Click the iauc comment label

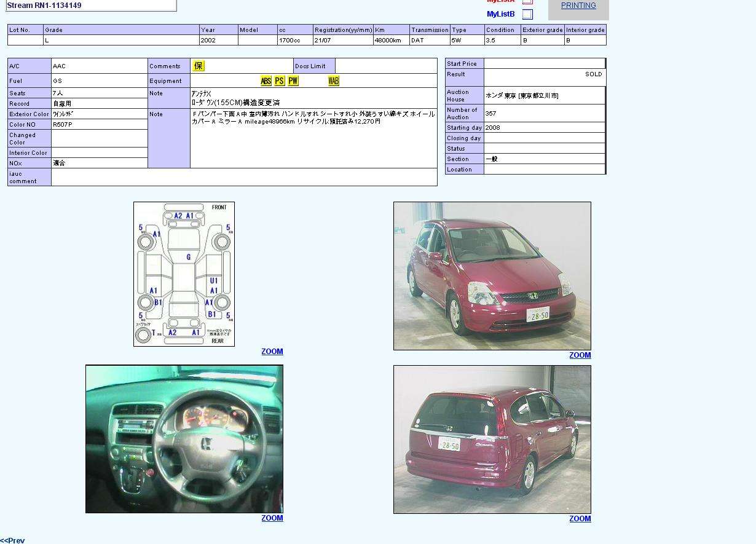[23, 178]
